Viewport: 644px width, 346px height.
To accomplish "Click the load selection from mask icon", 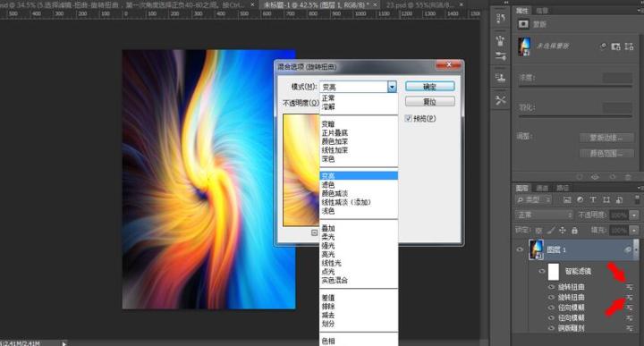I will (580, 177).
